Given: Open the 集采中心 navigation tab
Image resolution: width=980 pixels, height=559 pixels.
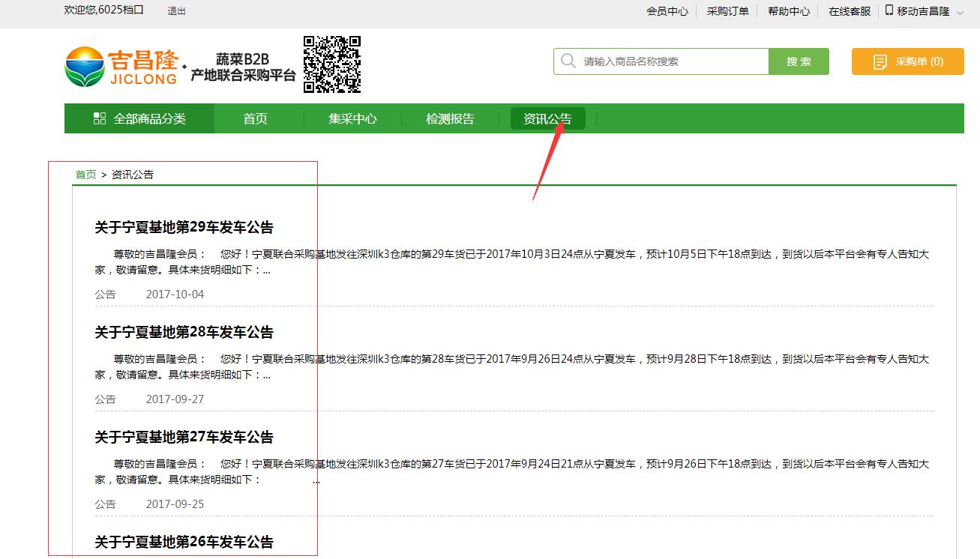Looking at the screenshot, I should click(x=352, y=118).
